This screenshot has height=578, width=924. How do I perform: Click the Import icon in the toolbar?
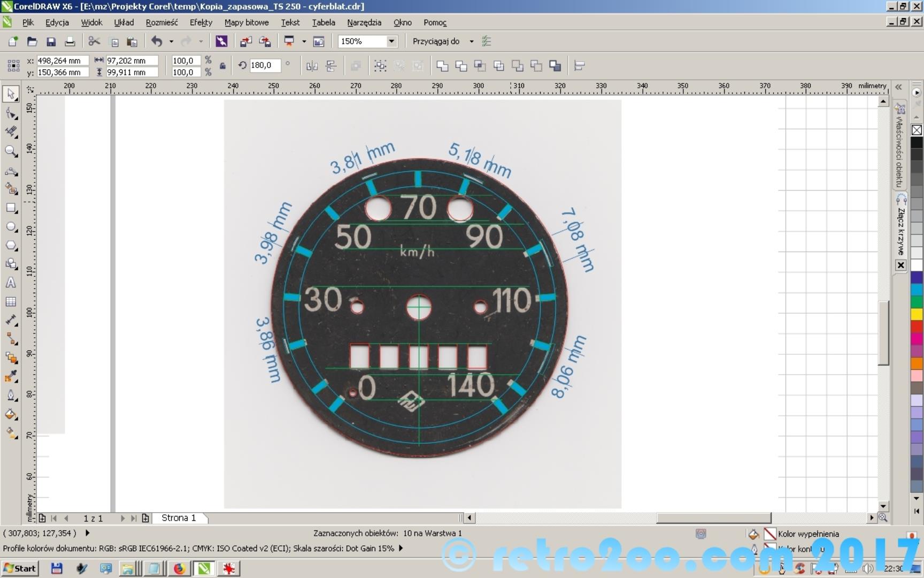tap(245, 42)
